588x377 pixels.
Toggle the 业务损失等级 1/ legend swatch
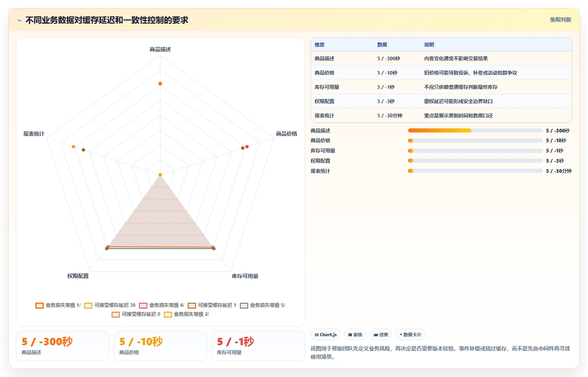39,305
